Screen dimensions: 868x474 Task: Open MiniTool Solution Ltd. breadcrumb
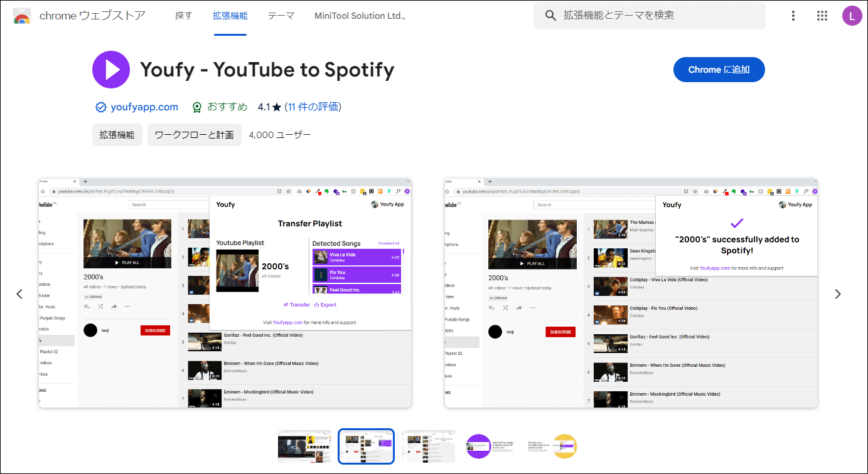click(x=360, y=16)
